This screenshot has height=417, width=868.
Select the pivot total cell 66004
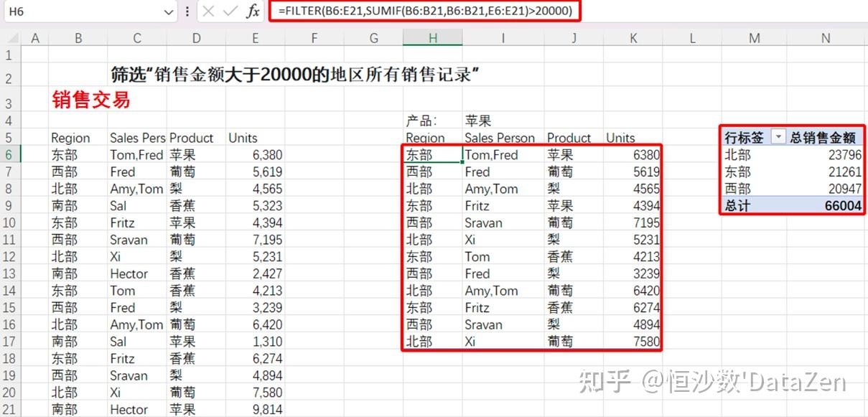tap(826, 205)
